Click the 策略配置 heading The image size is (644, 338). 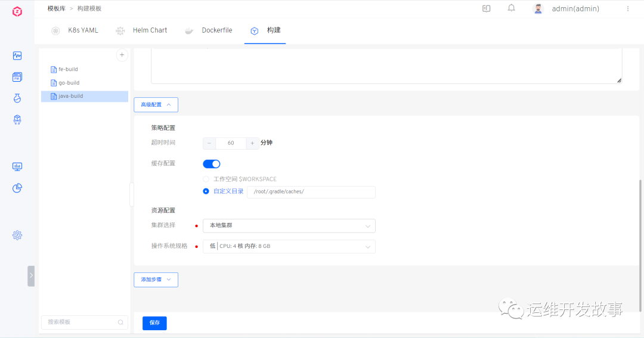tap(163, 128)
